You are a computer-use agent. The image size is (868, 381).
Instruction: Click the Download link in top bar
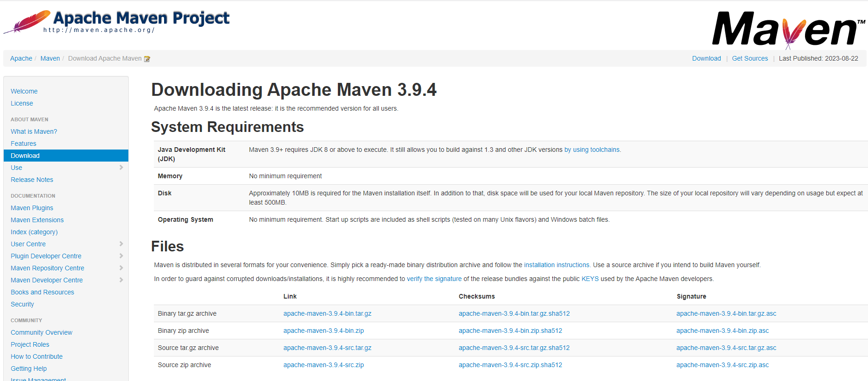[706, 58]
